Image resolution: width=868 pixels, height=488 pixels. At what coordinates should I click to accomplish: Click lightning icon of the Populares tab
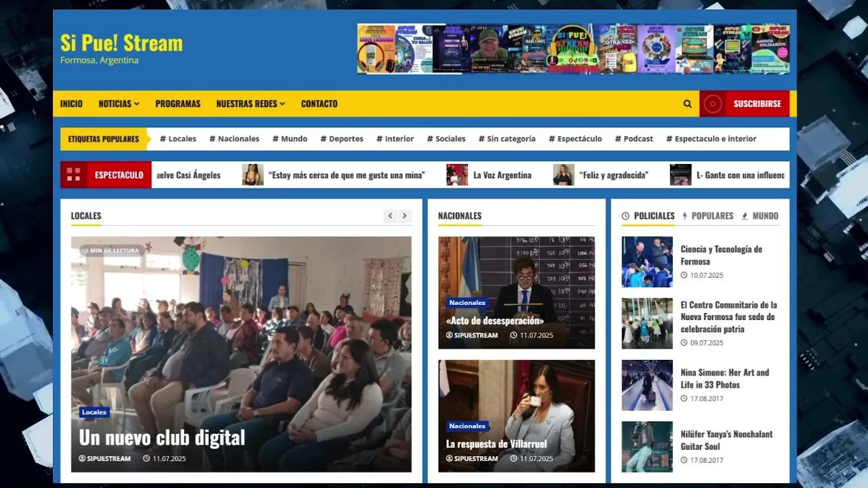[685, 216]
